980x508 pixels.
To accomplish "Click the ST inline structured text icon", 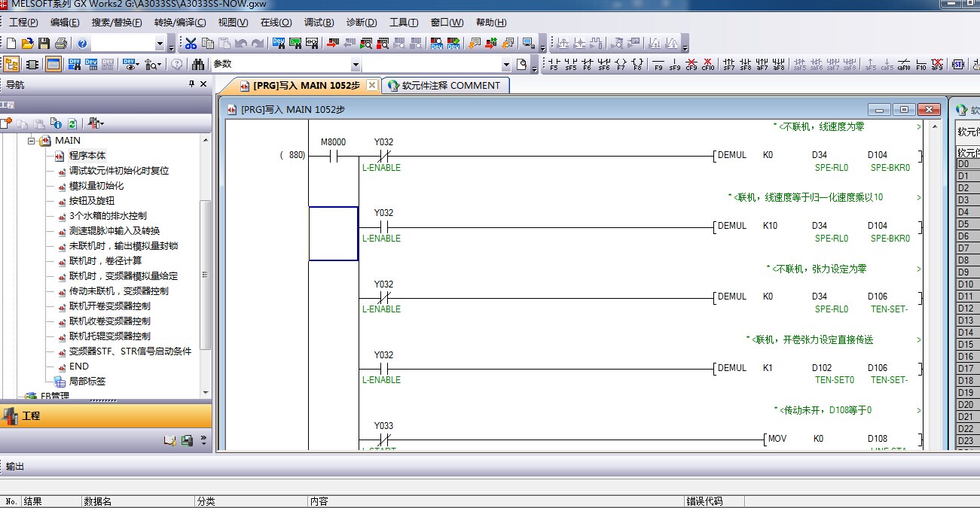I will pyautogui.click(x=958, y=65).
